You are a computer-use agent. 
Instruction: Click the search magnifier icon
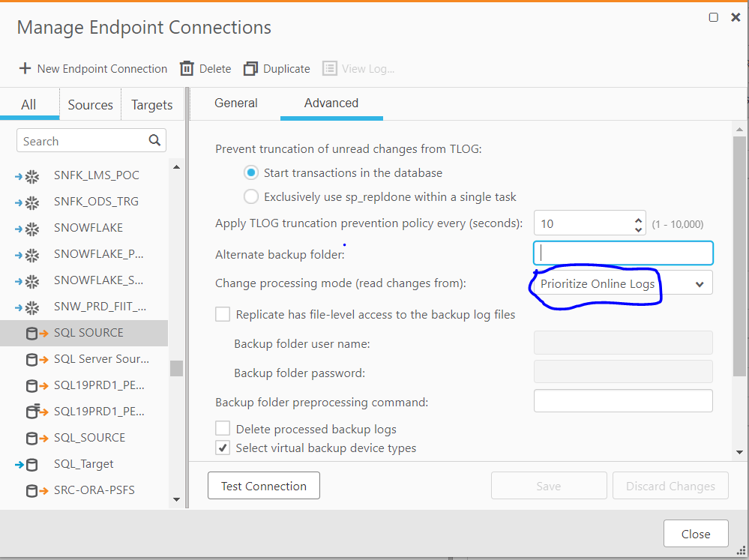154,140
